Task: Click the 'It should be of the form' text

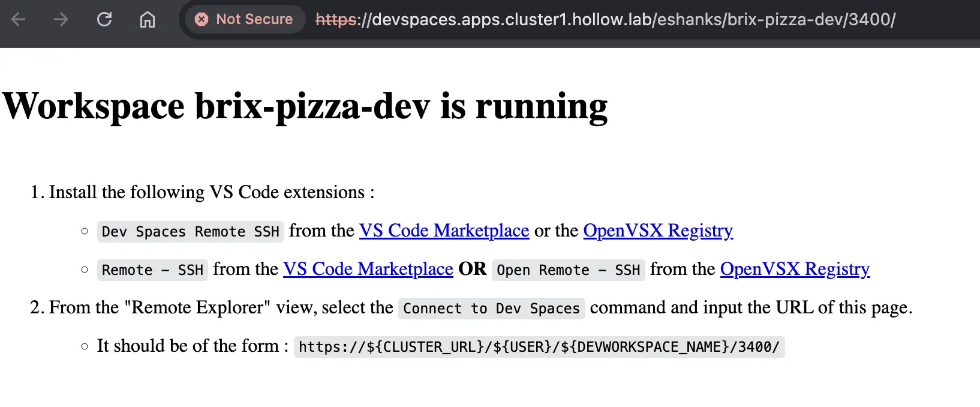Action: coord(193,346)
